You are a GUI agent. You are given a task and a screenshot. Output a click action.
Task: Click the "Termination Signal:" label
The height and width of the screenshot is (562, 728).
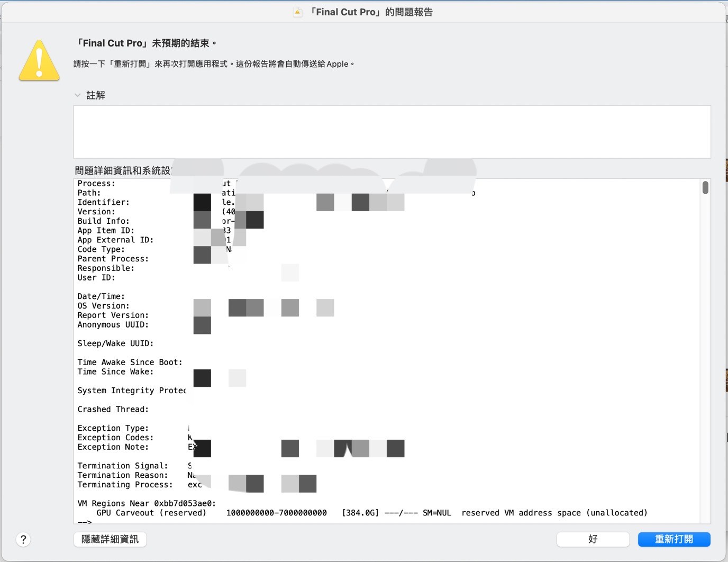pyautogui.click(x=122, y=466)
